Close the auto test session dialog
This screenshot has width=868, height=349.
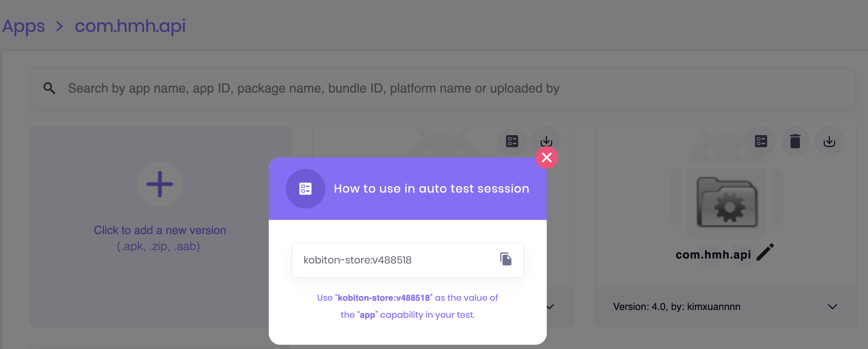pos(547,158)
